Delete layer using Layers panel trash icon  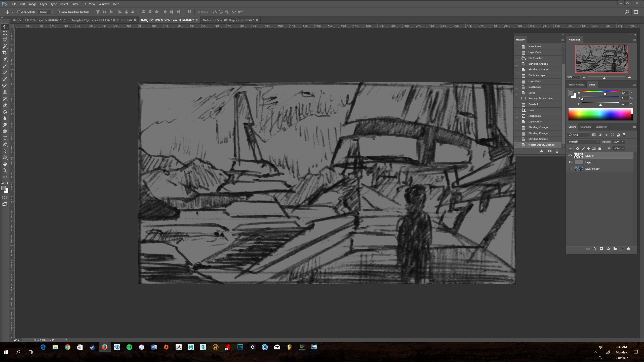629,249
